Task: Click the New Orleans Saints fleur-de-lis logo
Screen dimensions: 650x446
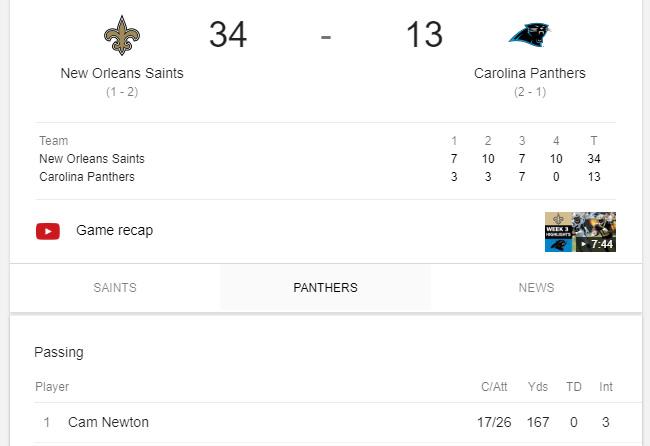Action: pos(122,35)
